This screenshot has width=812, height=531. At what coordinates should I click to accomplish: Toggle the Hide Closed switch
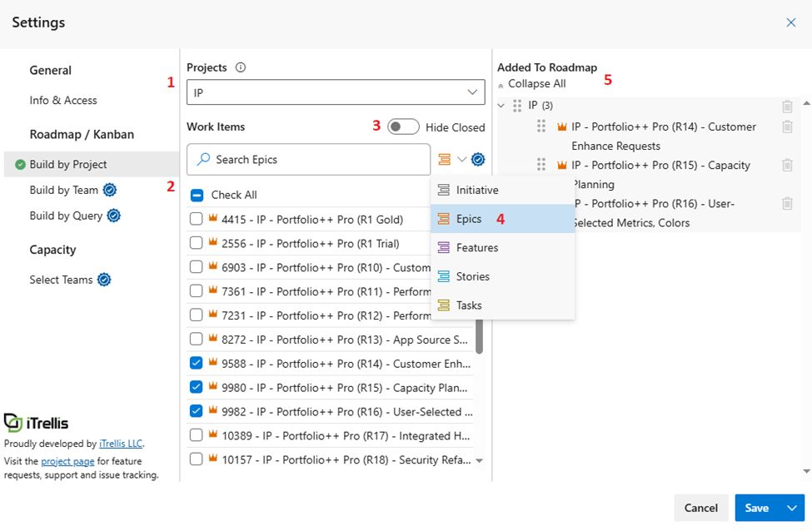point(403,127)
